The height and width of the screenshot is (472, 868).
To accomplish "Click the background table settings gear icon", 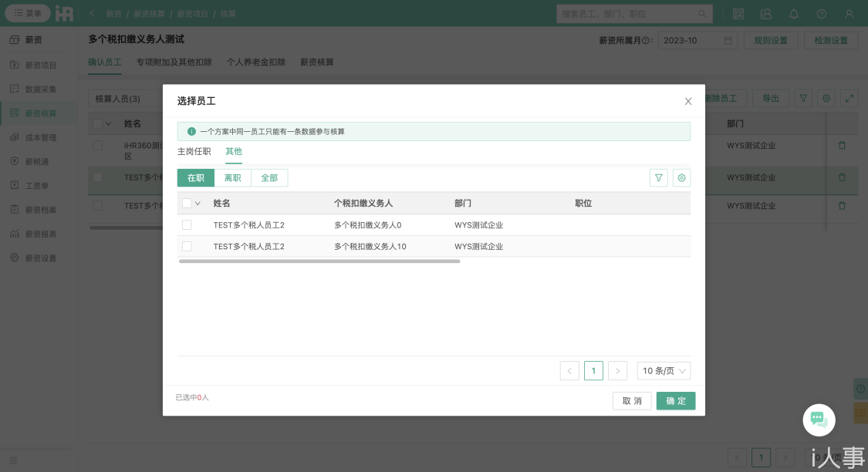I will point(826,99).
